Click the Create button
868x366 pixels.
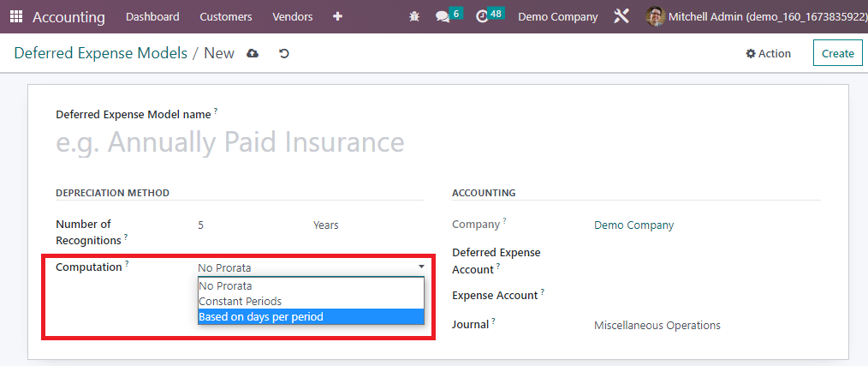tap(837, 53)
